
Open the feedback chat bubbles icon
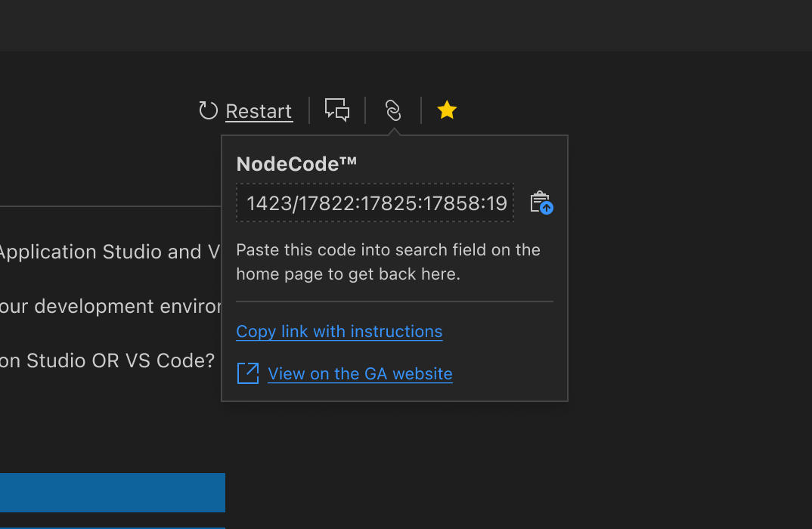[x=337, y=110]
